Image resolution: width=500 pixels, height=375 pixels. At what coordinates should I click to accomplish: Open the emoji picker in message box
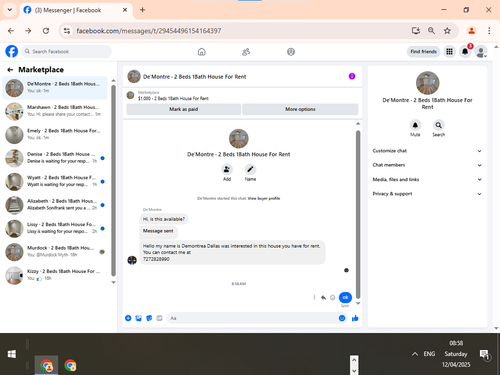tap(342, 318)
